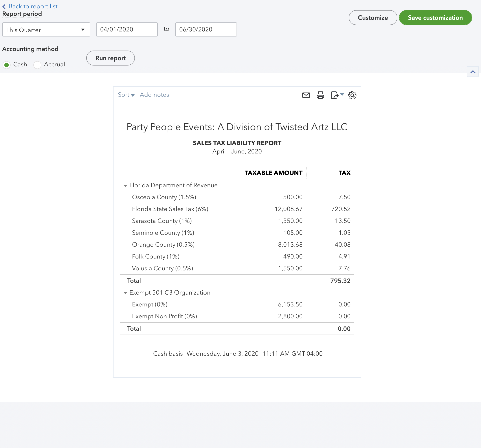Select the Cash accounting method
481x448 pixels.
pyautogui.click(x=7, y=65)
